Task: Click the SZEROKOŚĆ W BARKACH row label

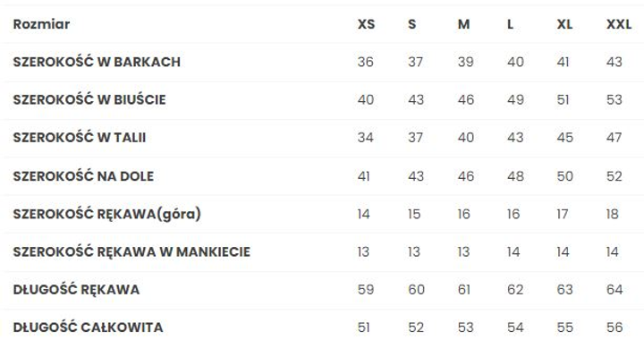Action: pos(97,62)
